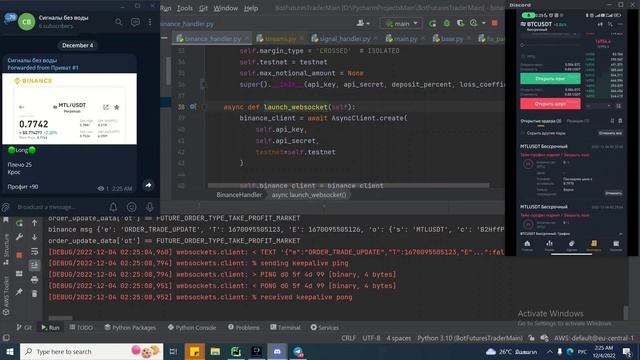The height and width of the screenshot is (360, 640).
Task: Open File Explorer from the taskbar
Action: 215,351
